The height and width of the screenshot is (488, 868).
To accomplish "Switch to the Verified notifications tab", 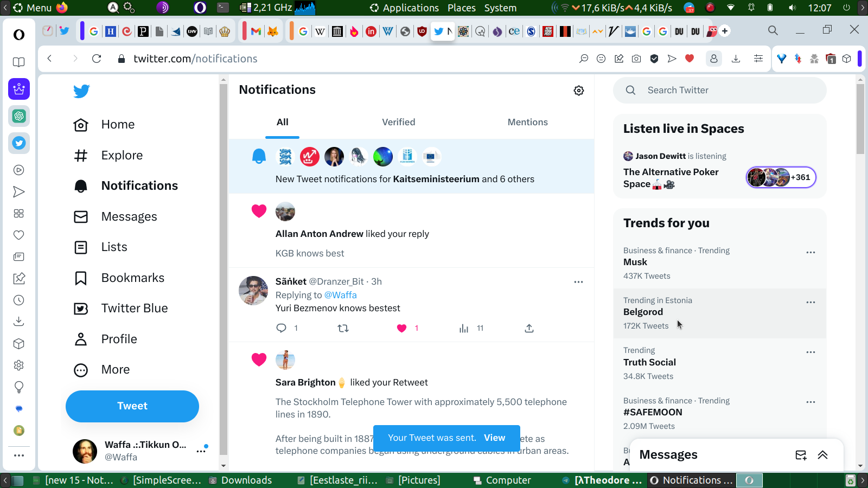I will click(399, 123).
